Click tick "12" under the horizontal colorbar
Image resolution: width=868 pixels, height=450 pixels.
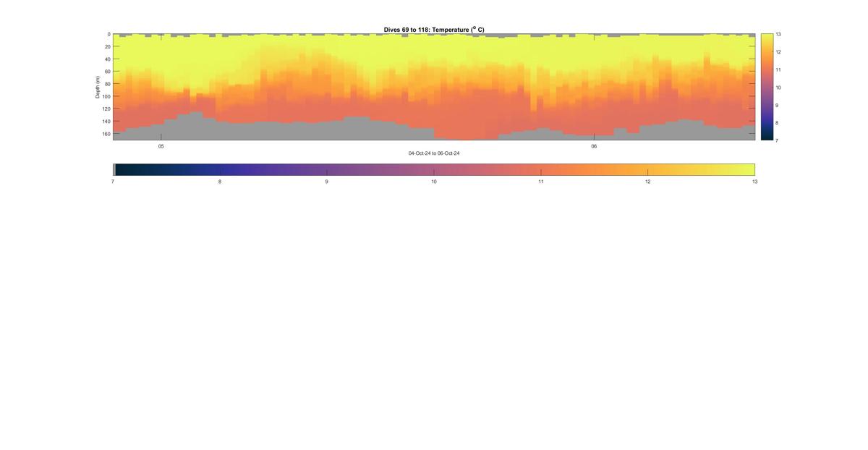tap(648, 182)
